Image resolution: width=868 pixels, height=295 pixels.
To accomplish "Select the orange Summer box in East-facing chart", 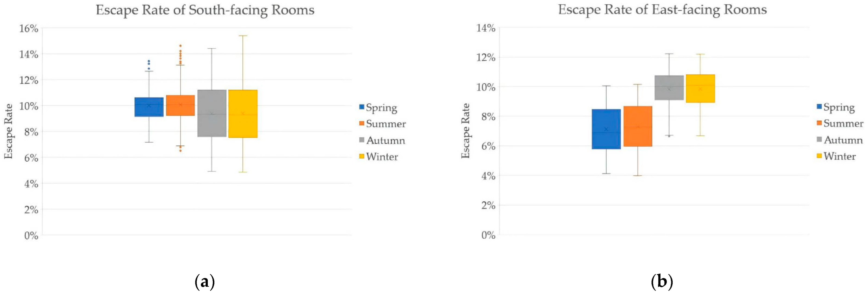I will [638, 126].
